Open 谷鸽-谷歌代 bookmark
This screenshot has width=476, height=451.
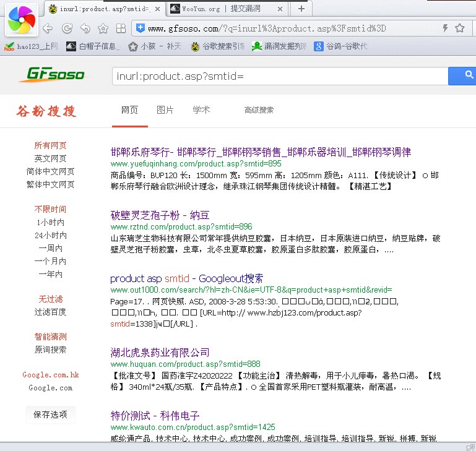pos(341,46)
